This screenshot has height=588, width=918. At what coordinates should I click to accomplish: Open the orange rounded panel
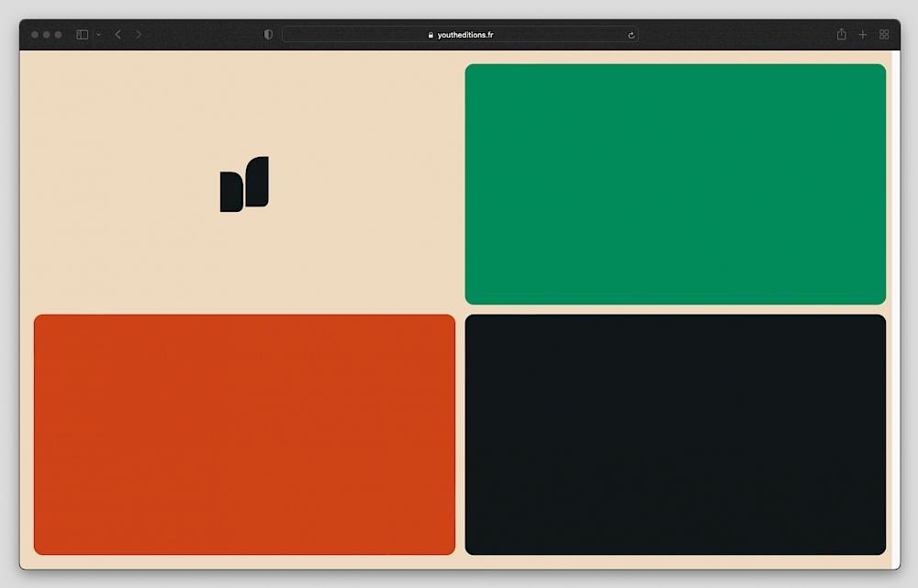(244, 435)
